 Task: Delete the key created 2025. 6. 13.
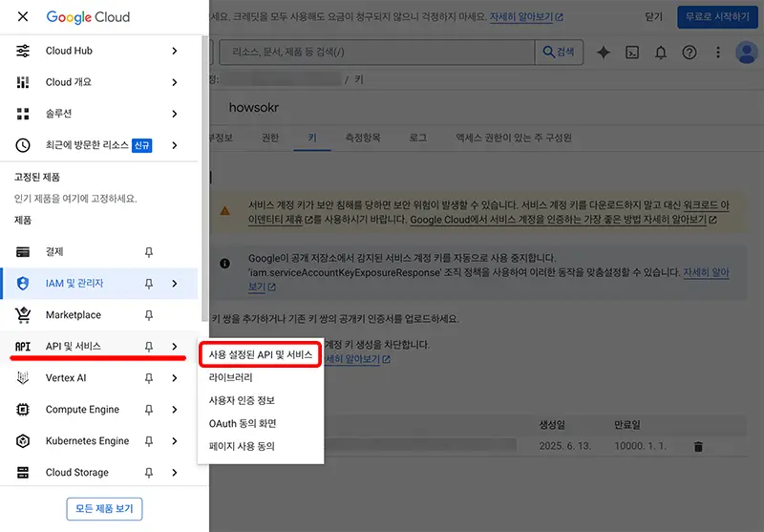click(698, 446)
